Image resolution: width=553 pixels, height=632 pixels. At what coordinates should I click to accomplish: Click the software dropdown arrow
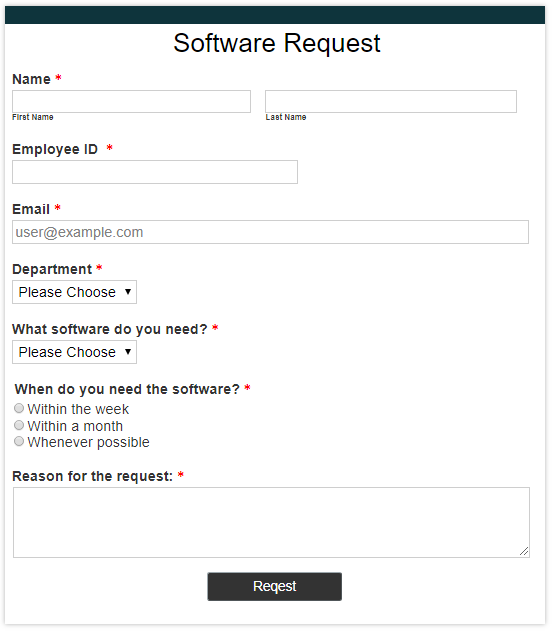coord(128,352)
